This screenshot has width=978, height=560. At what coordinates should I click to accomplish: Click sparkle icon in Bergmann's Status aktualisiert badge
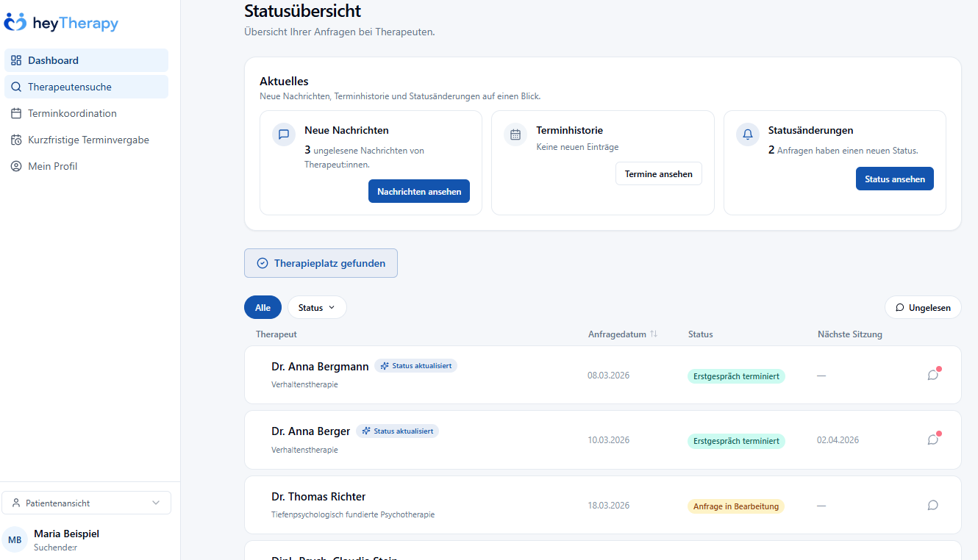[x=385, y=365]
